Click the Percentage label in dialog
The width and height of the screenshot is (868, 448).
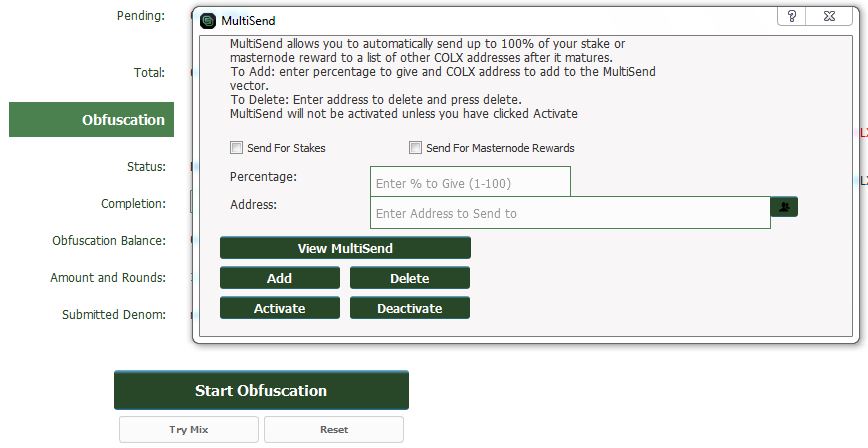coord(264,177)
